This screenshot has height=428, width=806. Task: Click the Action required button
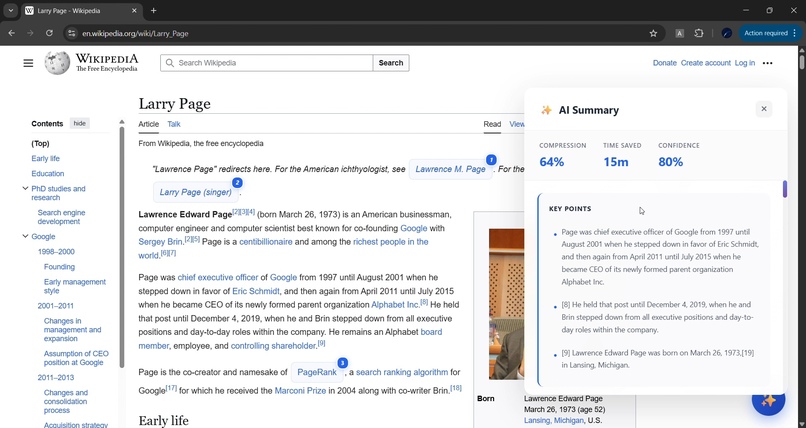click(x=770, y=33)
